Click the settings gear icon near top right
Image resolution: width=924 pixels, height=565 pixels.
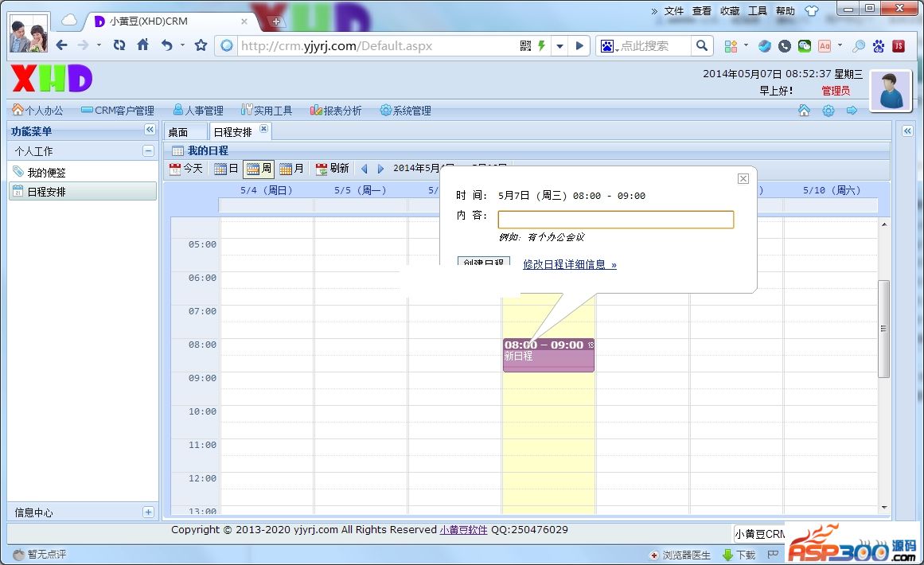(828, 111)
